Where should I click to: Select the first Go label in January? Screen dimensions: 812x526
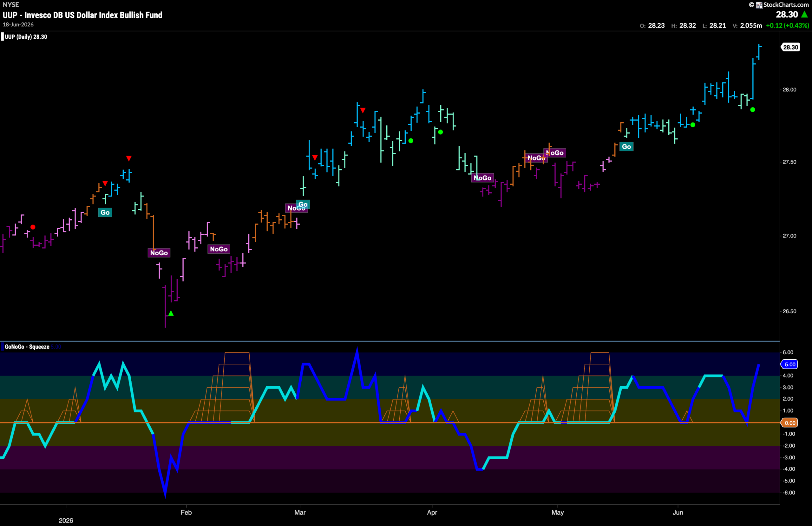point(105,212)
